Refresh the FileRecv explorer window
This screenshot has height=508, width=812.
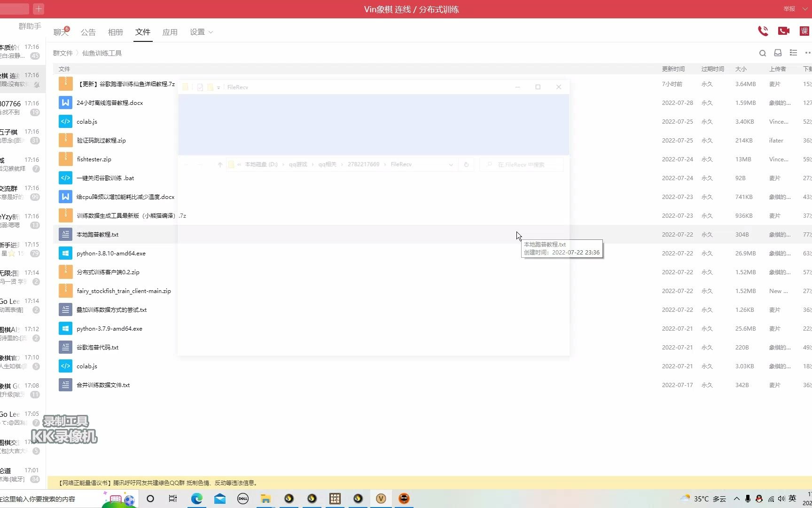pyautogui.click(x=466, y=165)
